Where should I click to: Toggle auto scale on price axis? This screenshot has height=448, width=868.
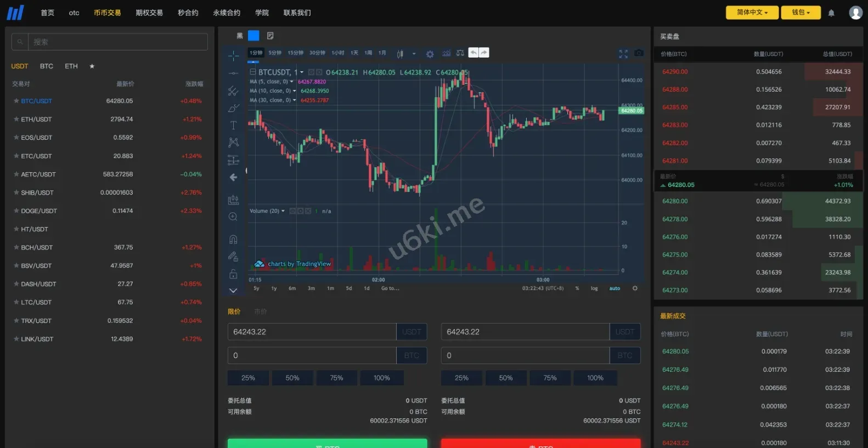[615, 288]
